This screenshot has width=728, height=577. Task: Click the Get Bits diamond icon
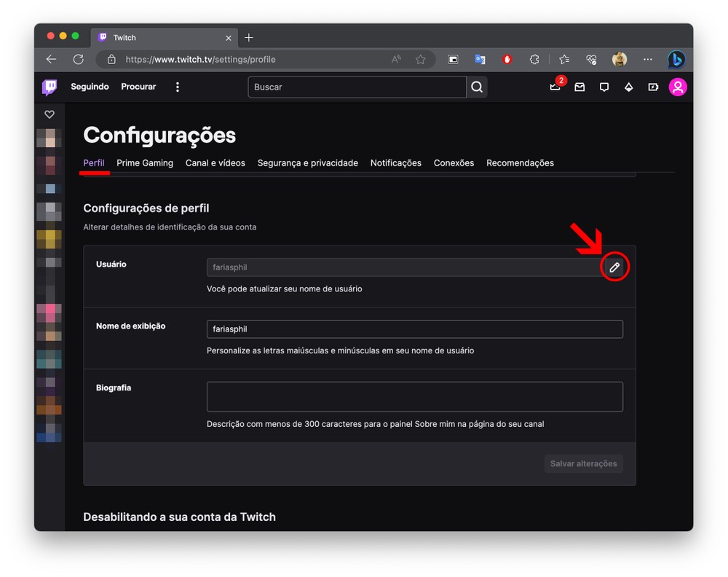[629, 87]
